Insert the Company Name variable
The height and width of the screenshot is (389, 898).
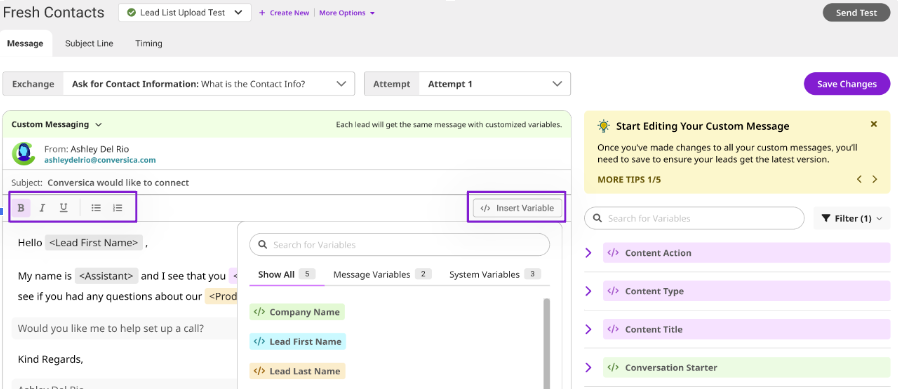[x=297, y=312]
